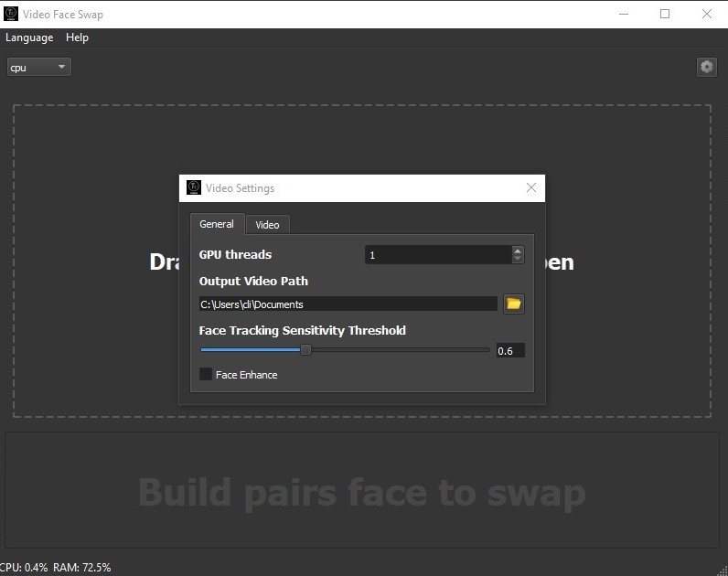Decrease GPU threads with down arrow

pos(518,259)
